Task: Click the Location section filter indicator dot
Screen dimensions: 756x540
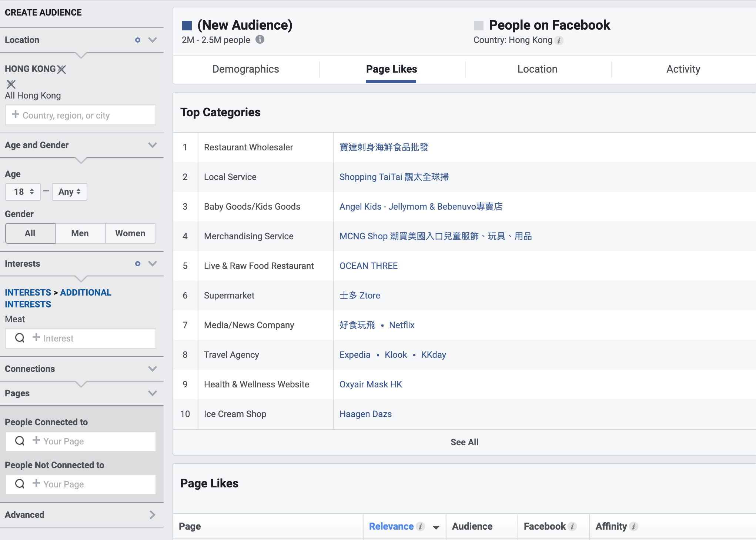Action: click(x=138, y=40)
